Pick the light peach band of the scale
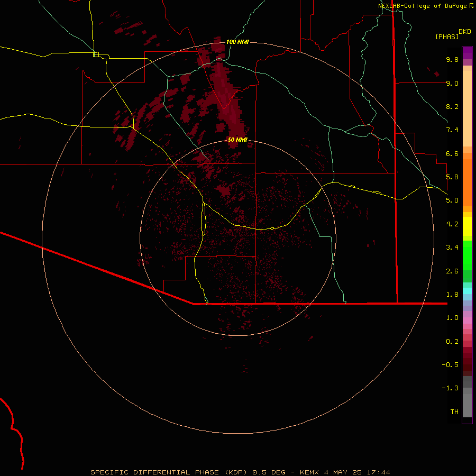Screen dimensions: 476x476 (x=467, y=108)
